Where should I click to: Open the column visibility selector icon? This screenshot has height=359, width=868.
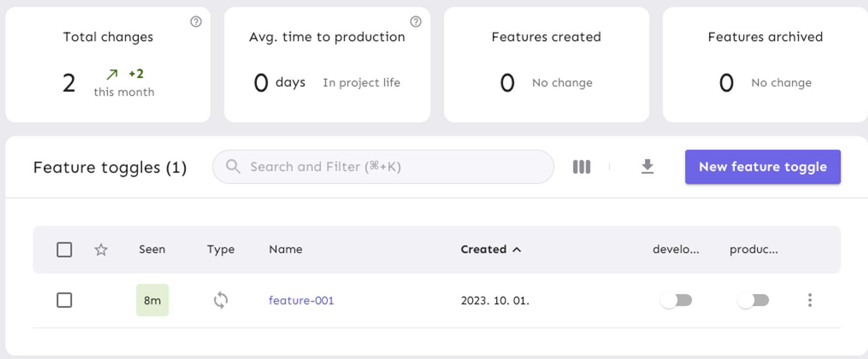(x=582, y=167)
